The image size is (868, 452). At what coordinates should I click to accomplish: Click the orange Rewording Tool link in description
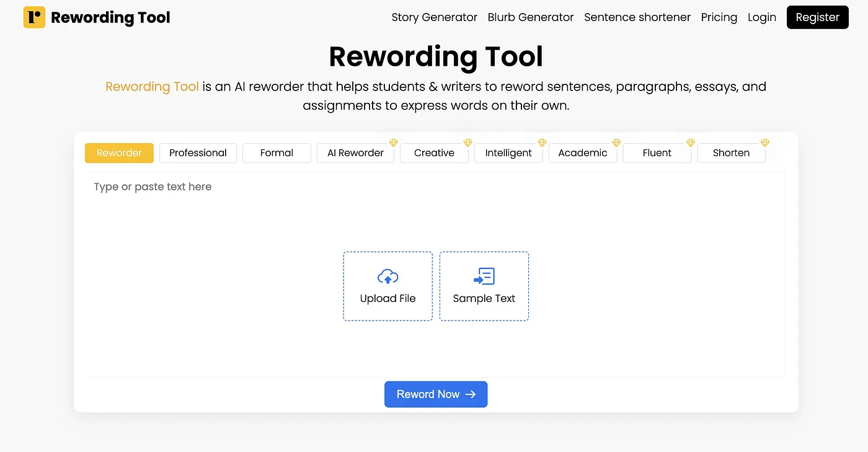coord(152,87)
